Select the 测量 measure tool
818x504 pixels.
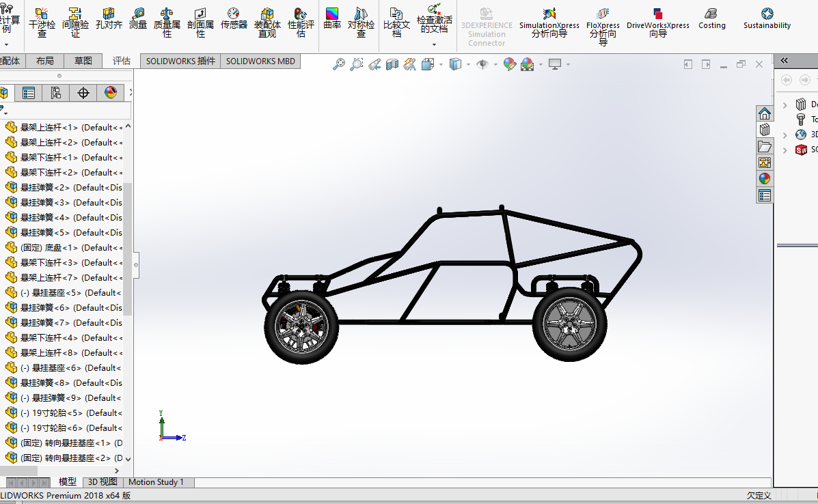click(x=138, y=18)
